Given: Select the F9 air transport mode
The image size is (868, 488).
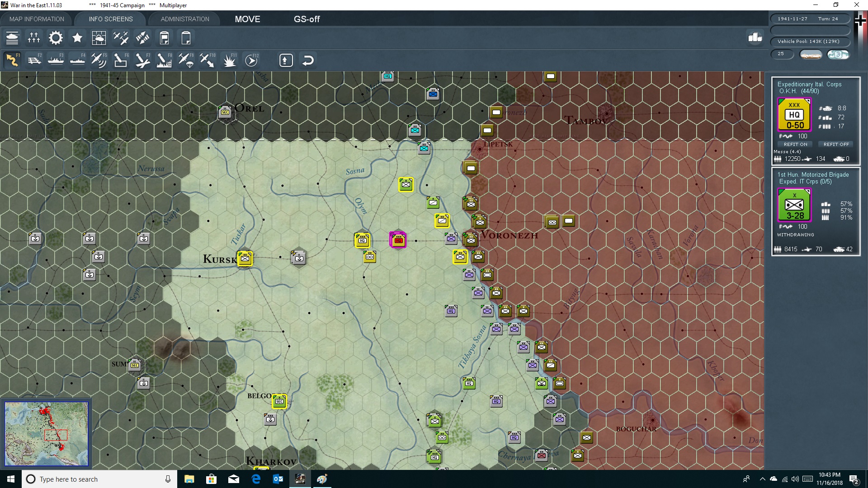Looking at the screenshot, I should pos(186,60).
